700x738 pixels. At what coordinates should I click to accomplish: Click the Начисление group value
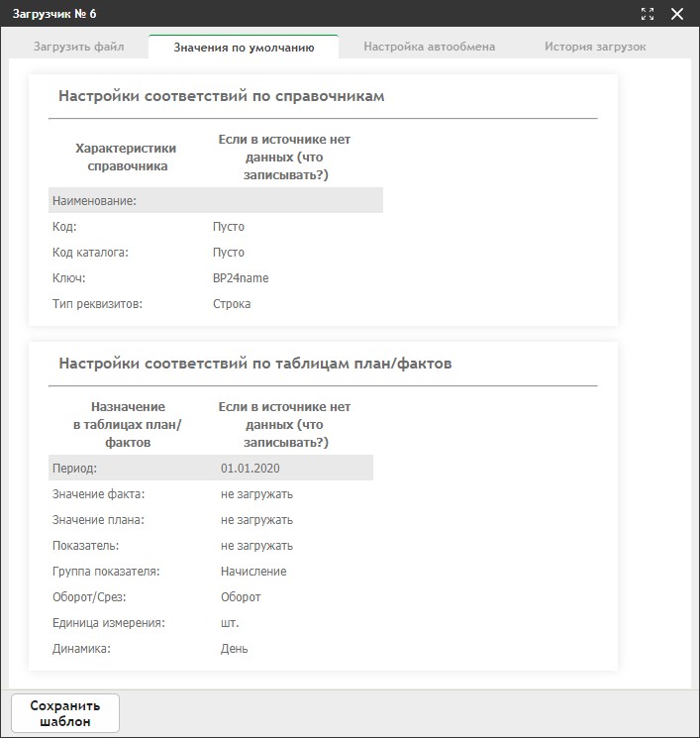pyautogui.click(x=253, y=572)
